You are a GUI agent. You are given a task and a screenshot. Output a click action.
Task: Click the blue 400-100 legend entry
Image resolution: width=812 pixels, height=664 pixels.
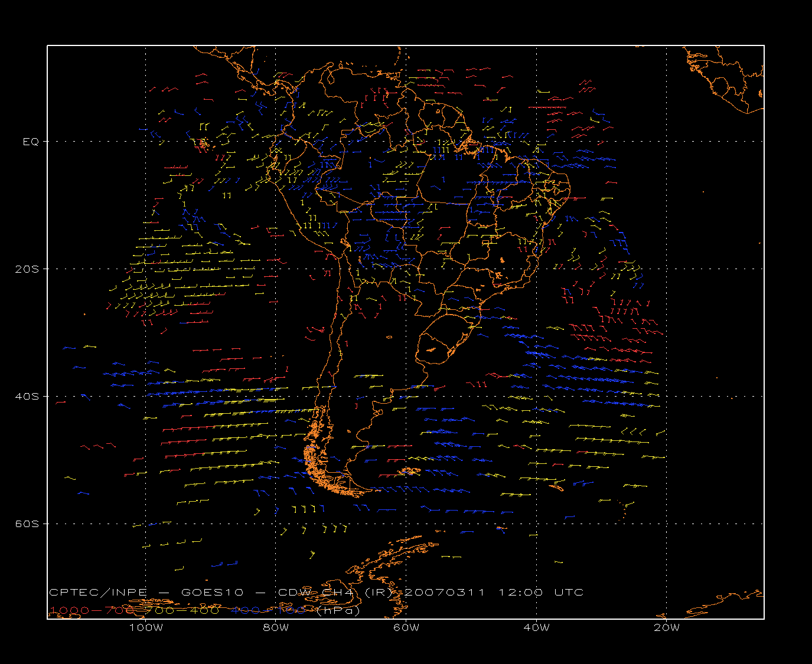[269, 610]
